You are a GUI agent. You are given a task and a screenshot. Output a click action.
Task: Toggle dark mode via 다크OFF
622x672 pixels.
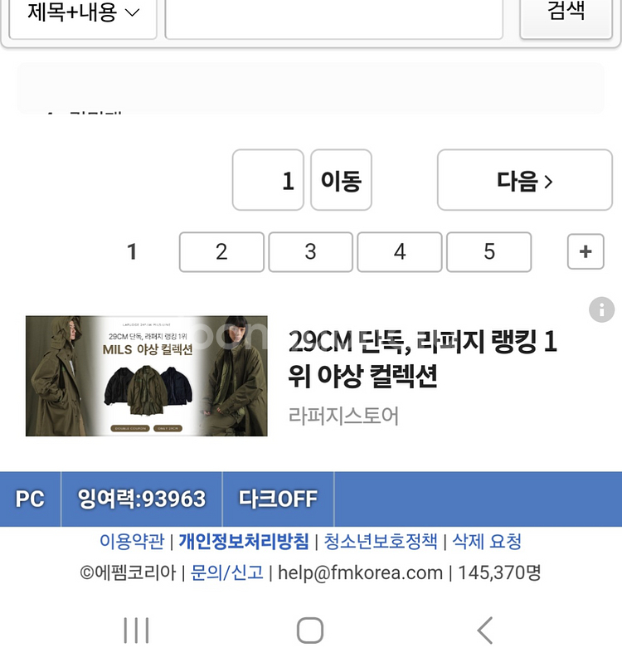[278, 499]
